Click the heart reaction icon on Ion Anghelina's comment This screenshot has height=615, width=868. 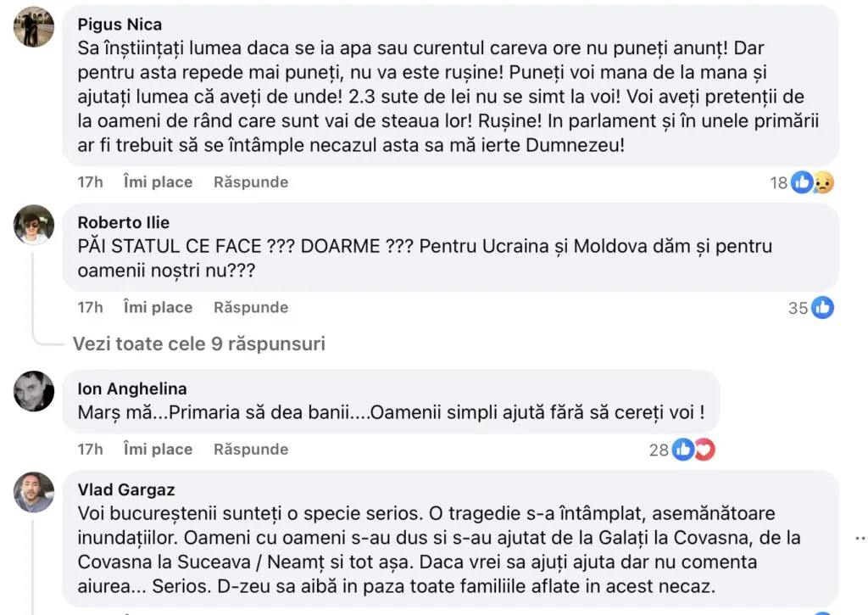pos(704,450)
